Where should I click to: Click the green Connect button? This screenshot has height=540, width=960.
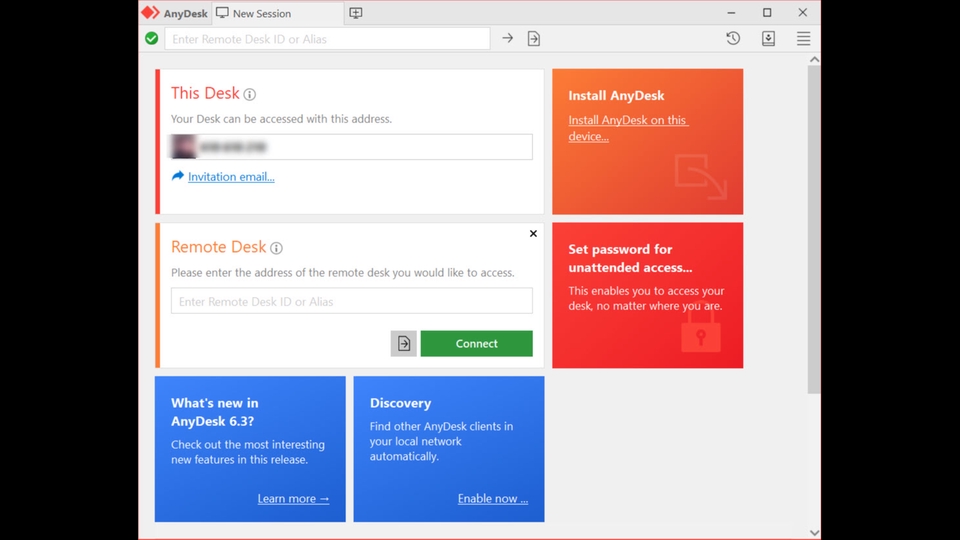pos(476,343)
